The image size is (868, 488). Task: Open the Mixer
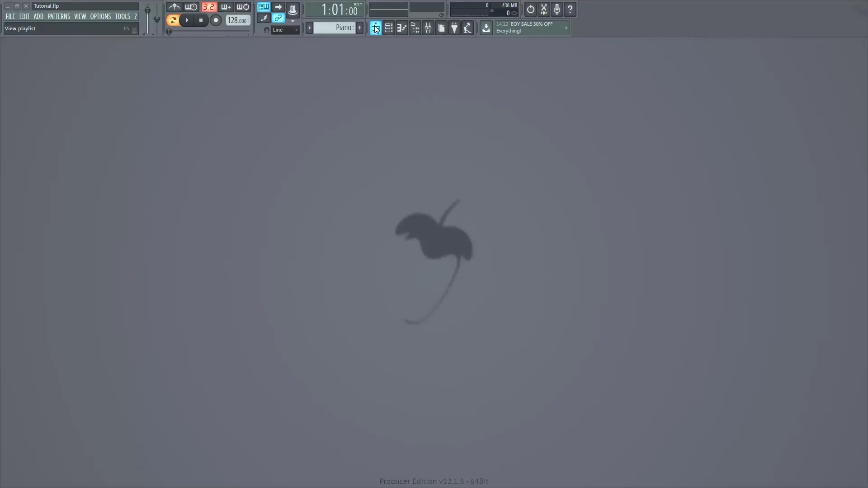pos(428,28)
